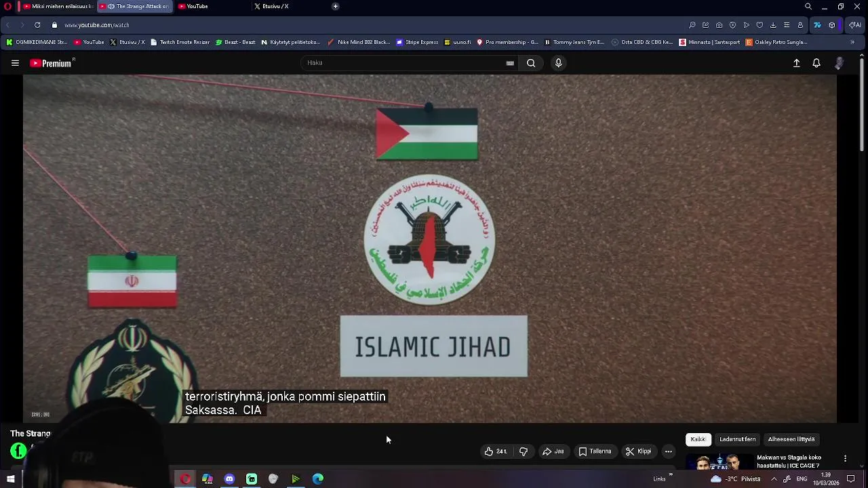Select the Ladannut filter chip
This screenshot has width=868, height=488.
click(737, 439)
